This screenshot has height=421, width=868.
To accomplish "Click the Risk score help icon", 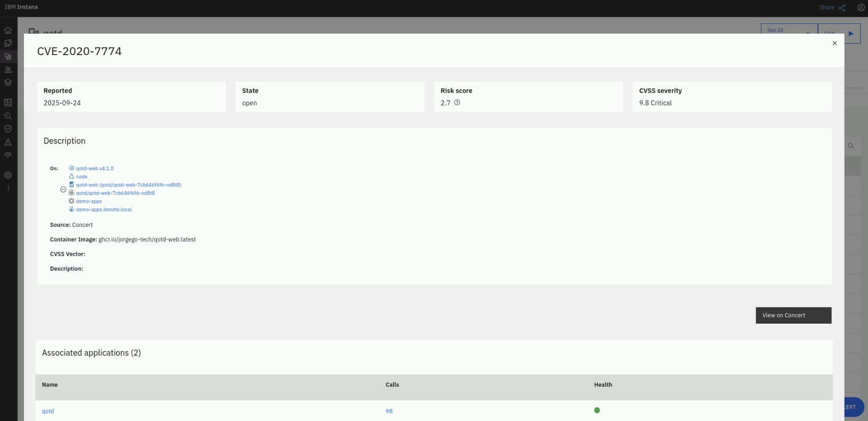I will 457,102.
